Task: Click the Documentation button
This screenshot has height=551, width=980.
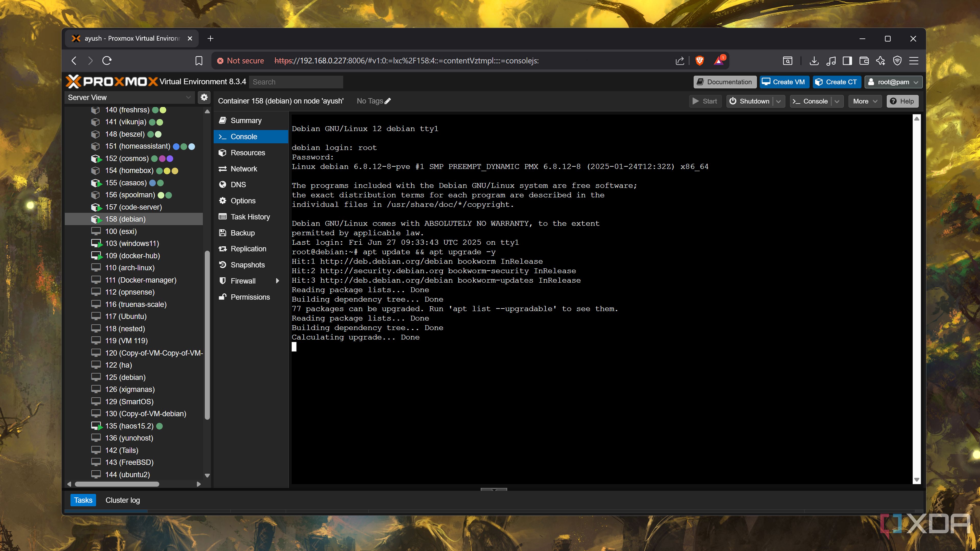Action: pos(725,82)
